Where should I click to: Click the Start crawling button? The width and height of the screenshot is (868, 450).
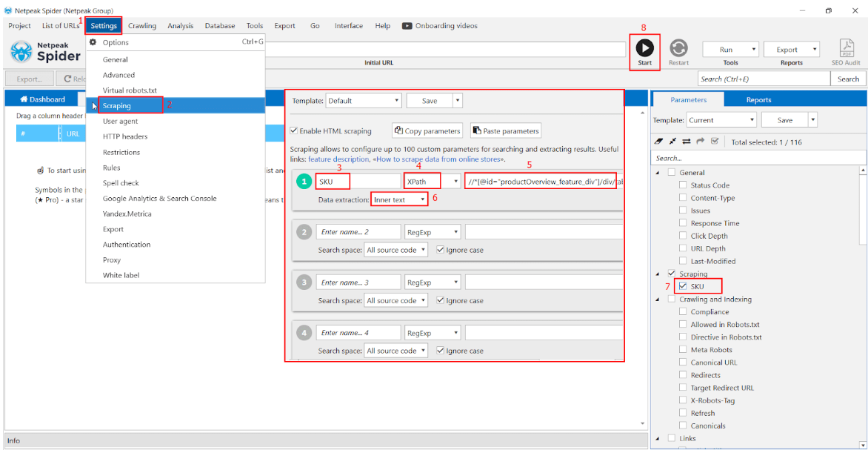coord(644,49)
